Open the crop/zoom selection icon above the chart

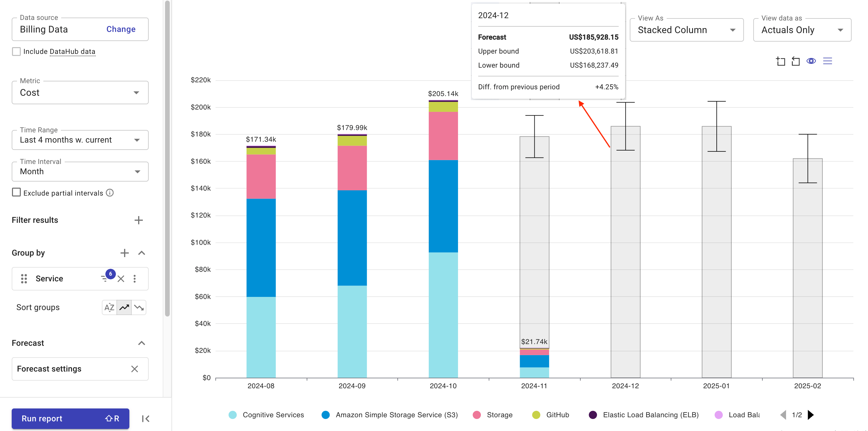(781, 61)
